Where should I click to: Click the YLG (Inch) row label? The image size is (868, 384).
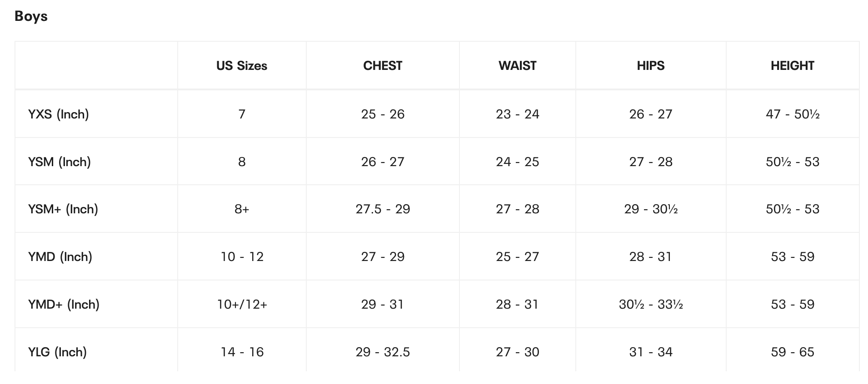coord(57,352)
